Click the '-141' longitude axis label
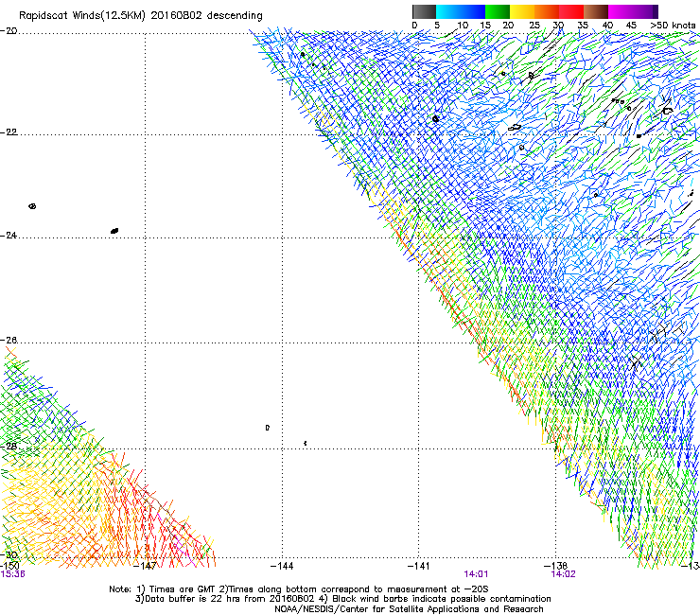 [419, 566]
